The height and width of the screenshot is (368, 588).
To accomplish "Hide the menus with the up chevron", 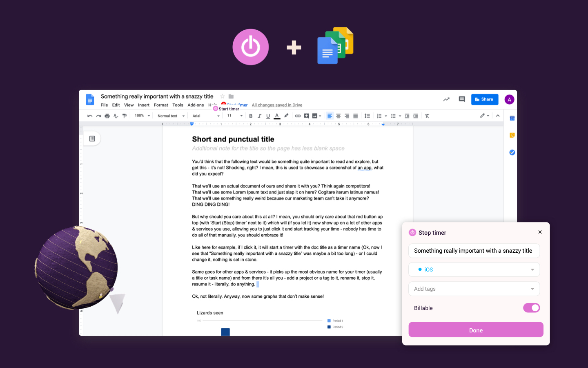I will [x=498, y=116].
